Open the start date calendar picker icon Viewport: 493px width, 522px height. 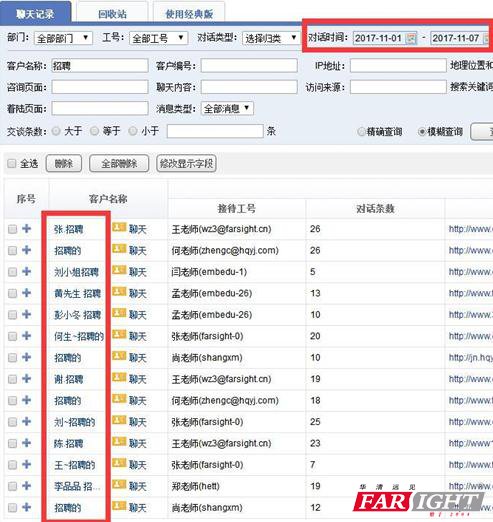point(412,38)
